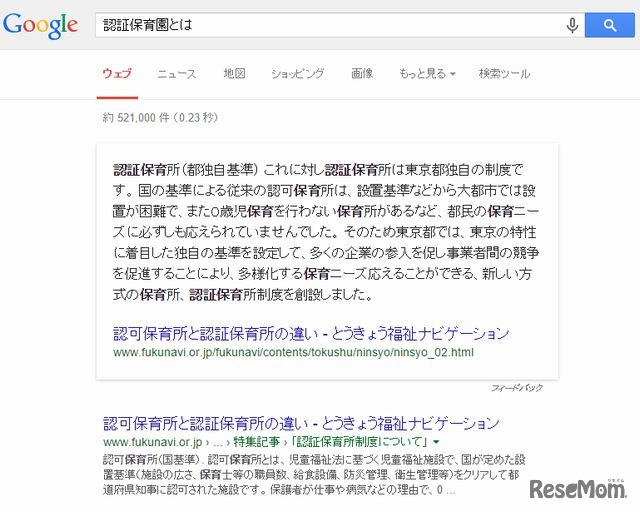Click the snippet paragraph starting 認証保育所（都独自基準）
The image size is (640, 512).
click(x=326, y=232)
